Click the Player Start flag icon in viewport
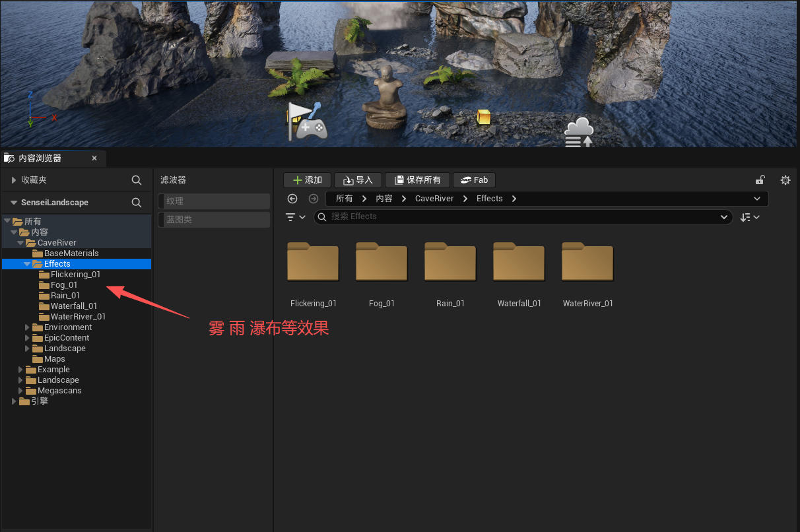This screenshot has width=800, height=532. point(307,121)
